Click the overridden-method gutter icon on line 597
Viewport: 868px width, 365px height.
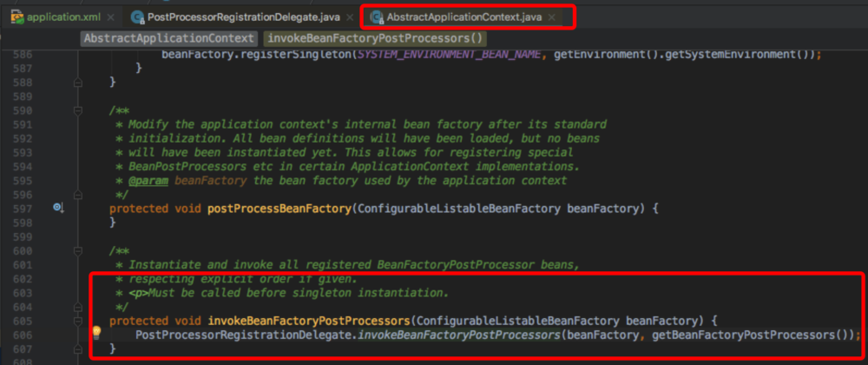pyautogui.click(x=58, y=208)
